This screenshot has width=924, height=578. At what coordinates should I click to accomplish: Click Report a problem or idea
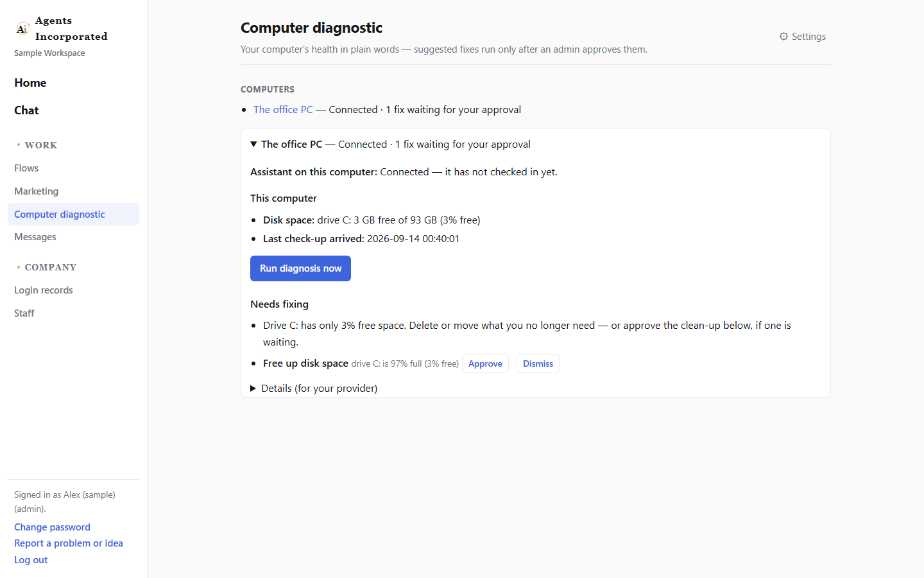pos(69,543)
